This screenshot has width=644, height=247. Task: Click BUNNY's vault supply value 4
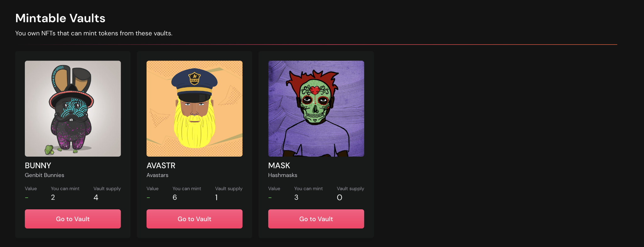(96, 197)
